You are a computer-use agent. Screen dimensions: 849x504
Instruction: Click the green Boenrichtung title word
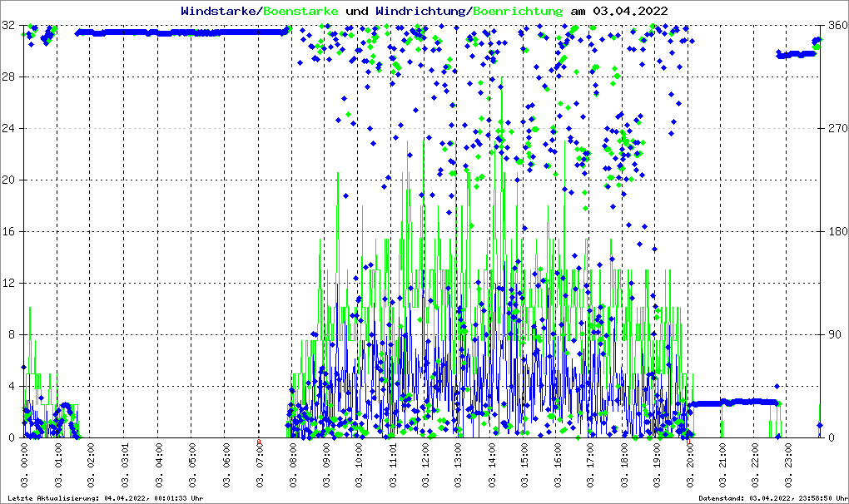point(518,11)
